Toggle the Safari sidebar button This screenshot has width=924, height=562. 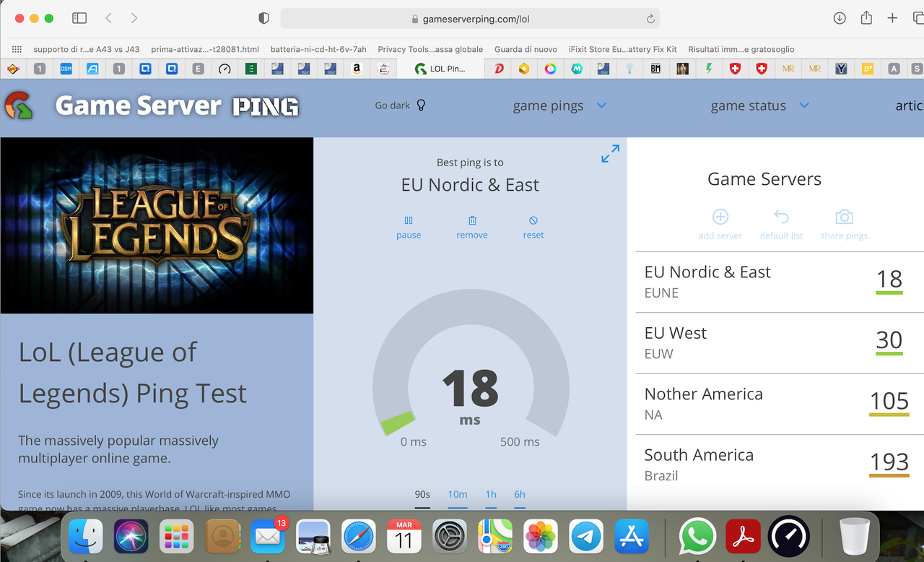point(79,18)
